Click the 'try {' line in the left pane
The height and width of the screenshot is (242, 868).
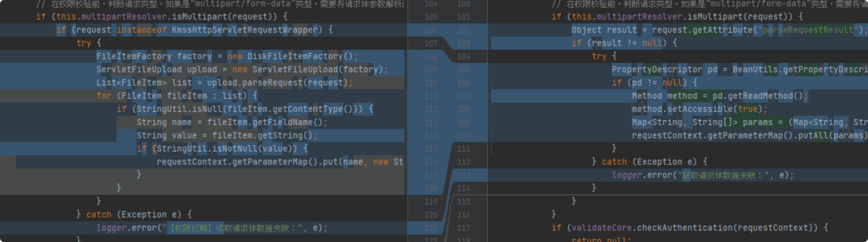[89, 43]
